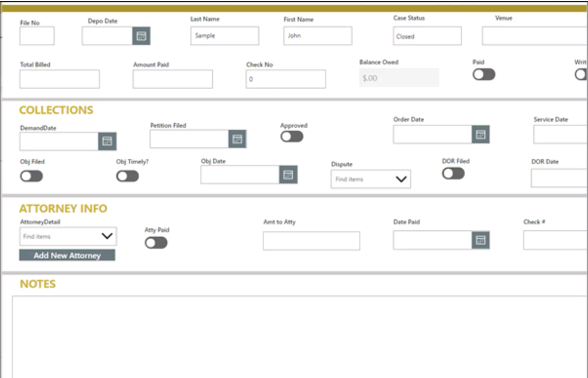Click into the Last Name field
This screenshot has width=588, height=378.
(x=225, y=36)
